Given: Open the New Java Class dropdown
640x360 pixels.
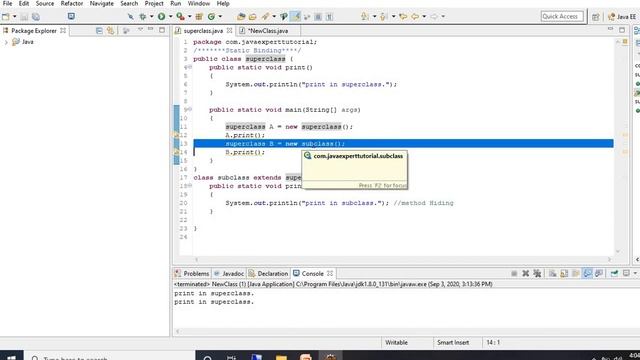Looking at the screenshot, I should click(220, 17).
